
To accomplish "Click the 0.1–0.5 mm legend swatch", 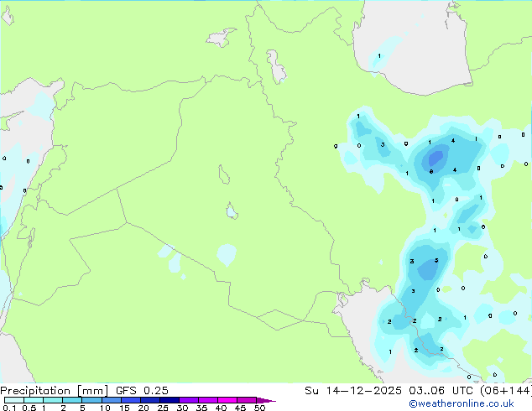I will [x=14, y=400].
